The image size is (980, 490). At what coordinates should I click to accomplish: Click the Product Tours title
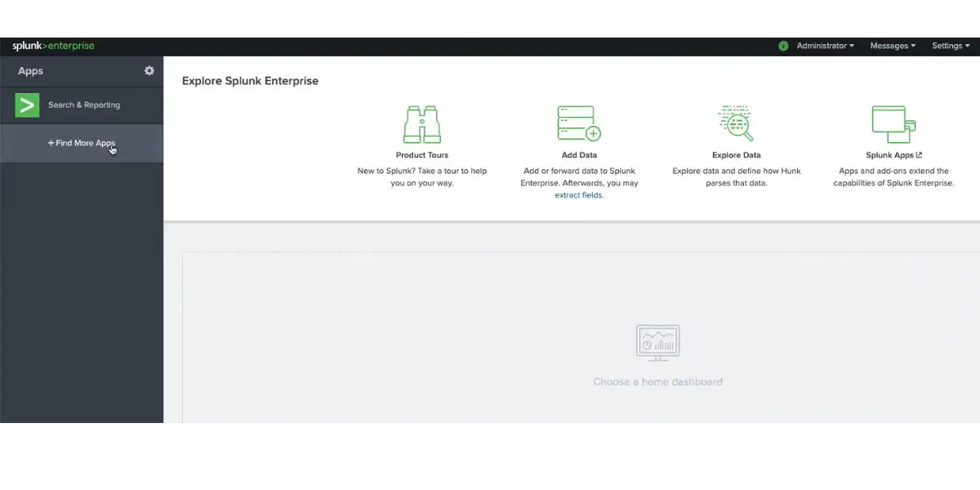[422, 155]
